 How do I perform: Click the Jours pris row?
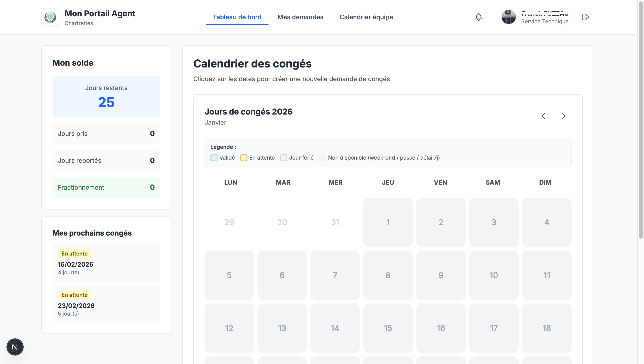click(106, 134)
